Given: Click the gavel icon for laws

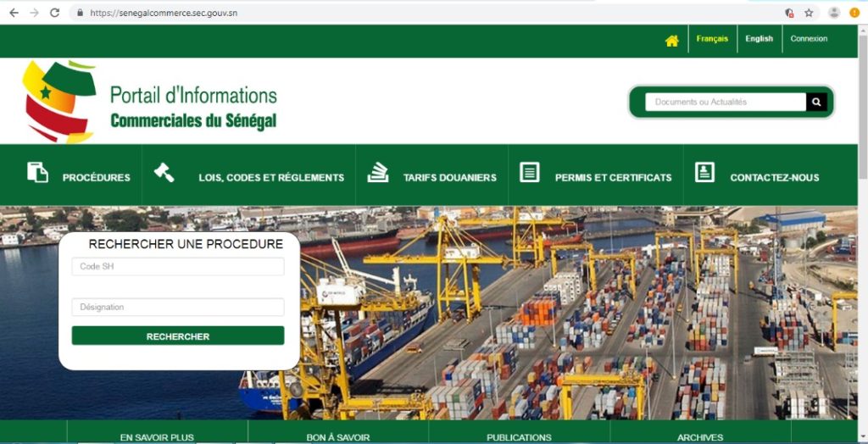Looking at the screenshot, I should 164,172.
